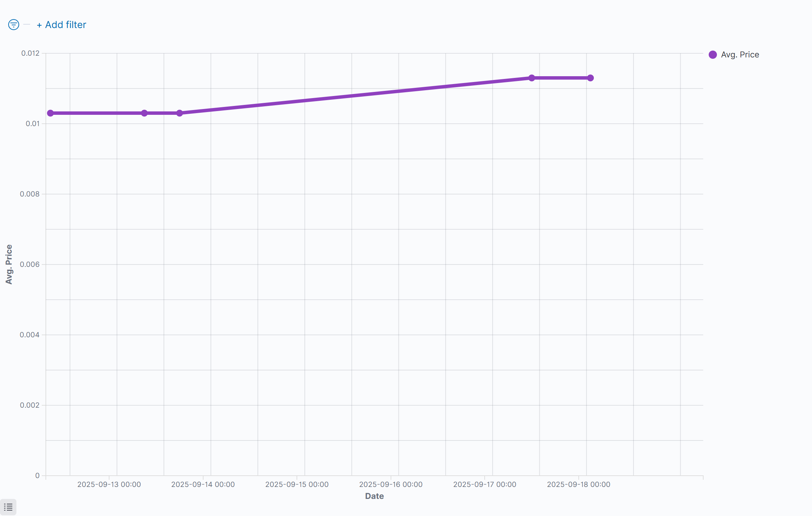Click the 2025-09-13 00:00 axis label

[109, 484]
